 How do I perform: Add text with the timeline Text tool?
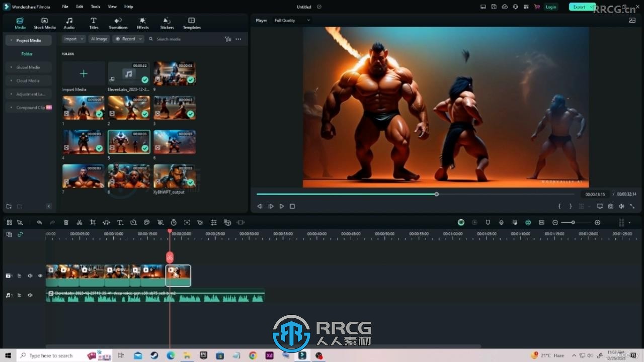pyautogui.click(x=120, y=222)
